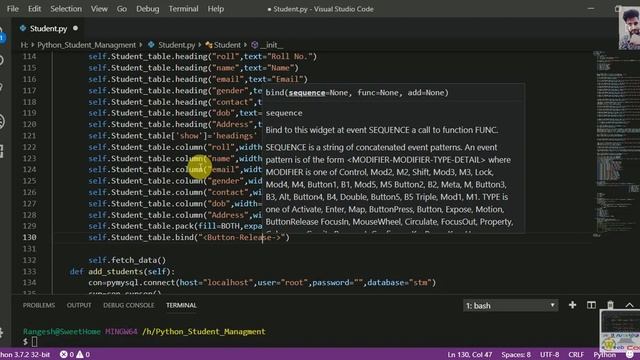640x360 pixels.
Task: Click the __init__ method breadcrumb
Action: (x=271, y=45)
